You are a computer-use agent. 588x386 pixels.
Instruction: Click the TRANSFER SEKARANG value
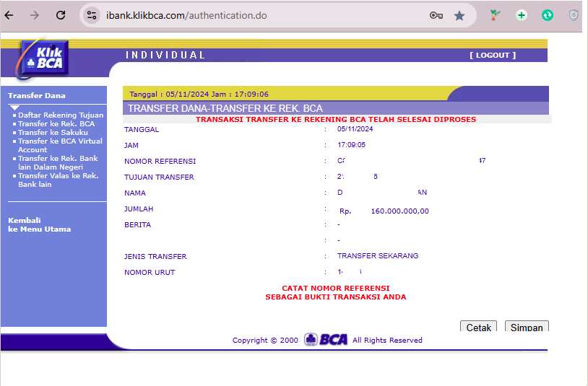(x=378, y=255)
